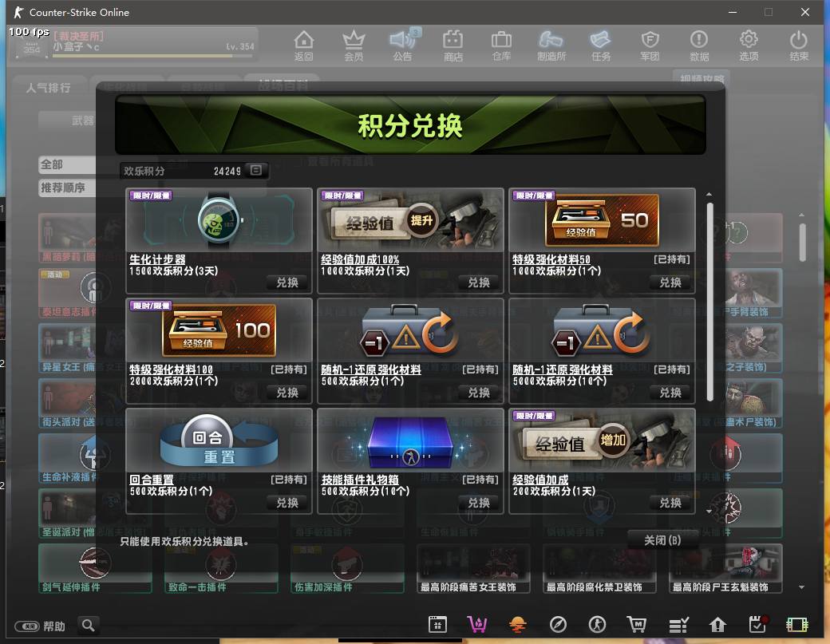Viewport: 830px width, 644px height.
Task: Click the 生化计步器 item name
Action: click(x=158, y=259)
